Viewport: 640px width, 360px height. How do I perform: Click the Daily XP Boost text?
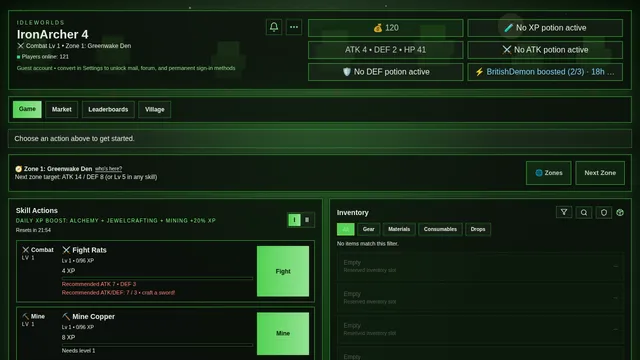[116, 220]
